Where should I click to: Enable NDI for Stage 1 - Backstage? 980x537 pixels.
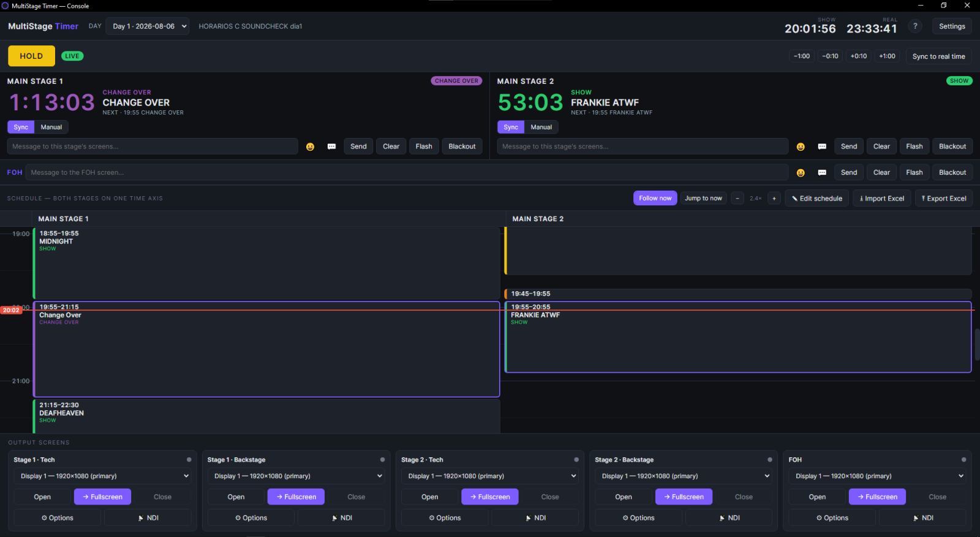[x=341, y=518]
